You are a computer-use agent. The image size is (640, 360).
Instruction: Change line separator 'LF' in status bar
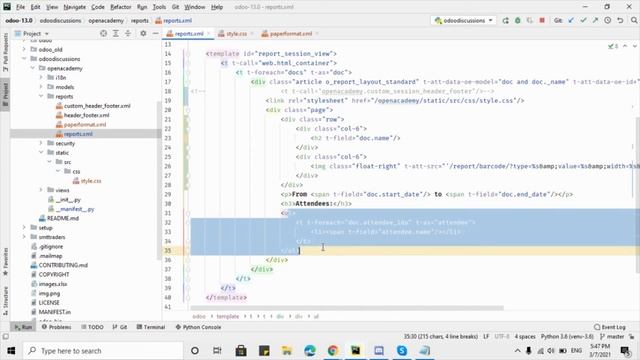(x=486, y=337)
